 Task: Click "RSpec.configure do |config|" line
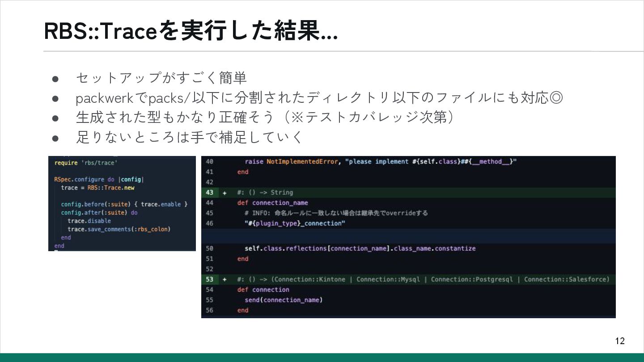pos(99,179)
